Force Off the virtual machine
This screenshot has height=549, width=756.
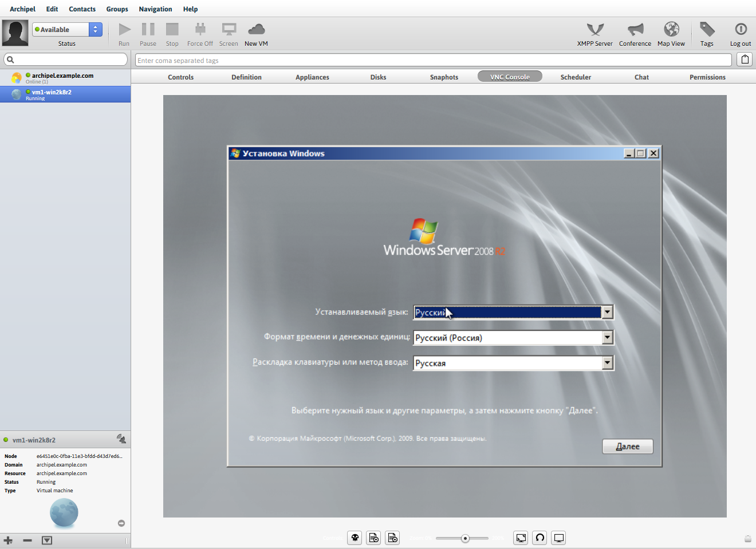click(200, 29)
